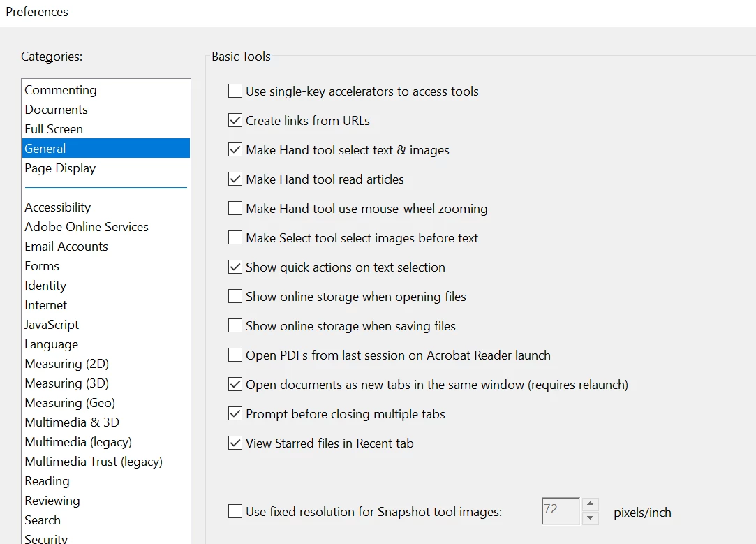This screenshot has height=544, width=756.
Task: Select Email Accounts category
Action: pyautogui.click(x=66, y=247)
